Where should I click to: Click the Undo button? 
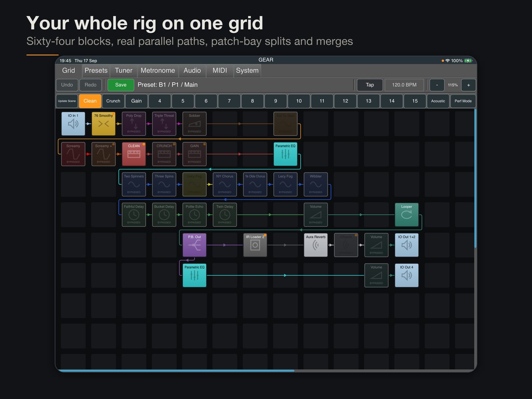[x=67, y=85]
